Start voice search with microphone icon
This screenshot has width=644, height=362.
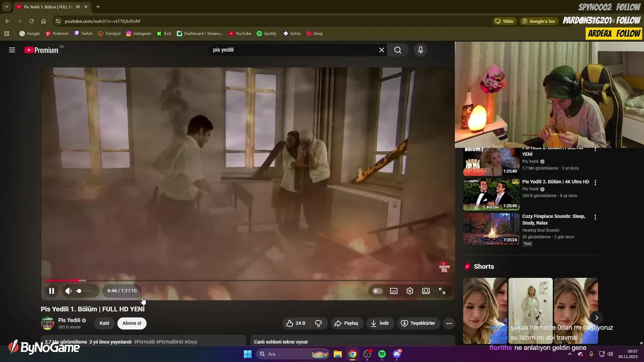[421, 50]
